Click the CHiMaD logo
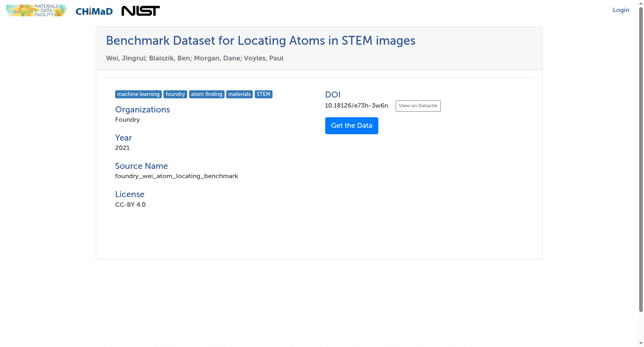 click(x=94, y=11)
